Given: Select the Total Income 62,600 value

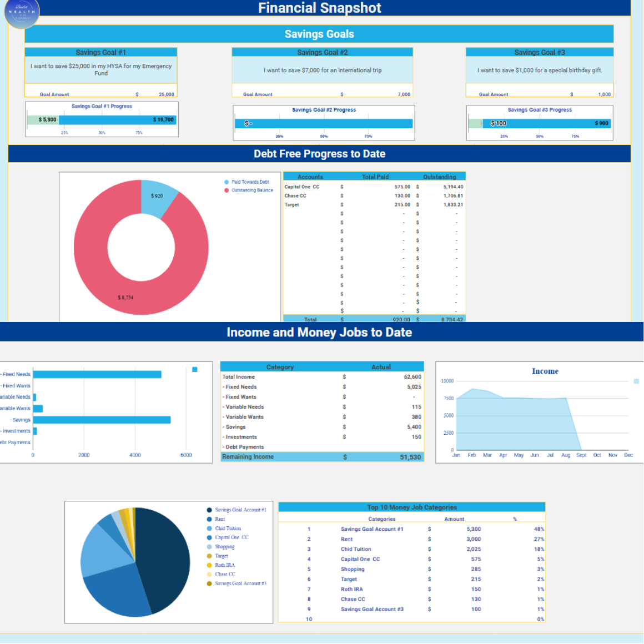Looking at the screenshot, I should tap(412, 377).
